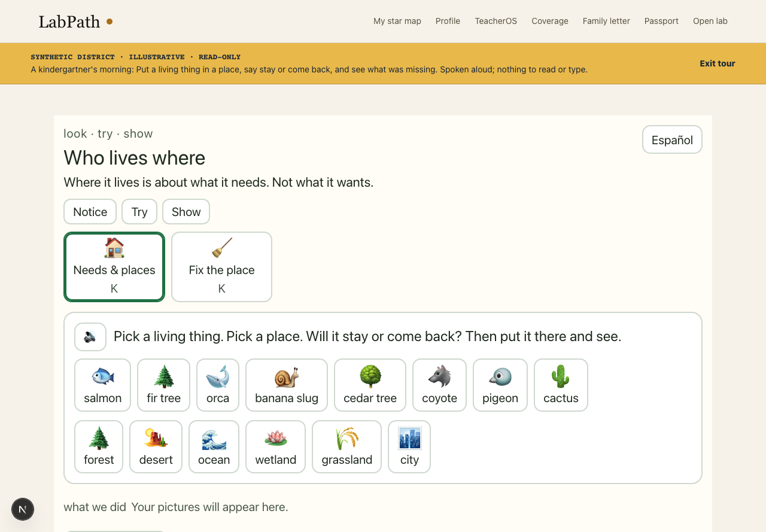The width and height of the screenshot is (766, 532).
Task: Open the TeacherOS nav link
Action: tap(496, 21)
